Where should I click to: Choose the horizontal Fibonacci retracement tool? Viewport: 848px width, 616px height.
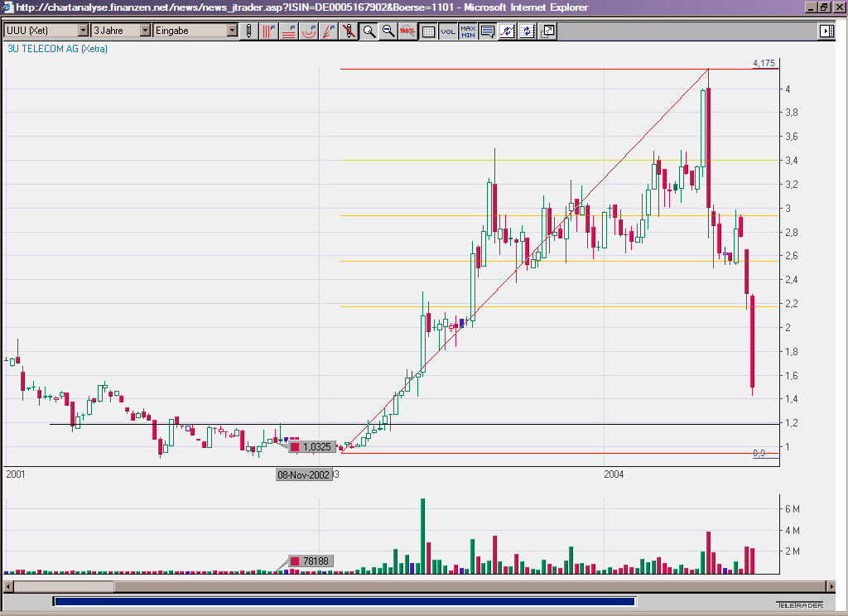(x=289, y=31)
